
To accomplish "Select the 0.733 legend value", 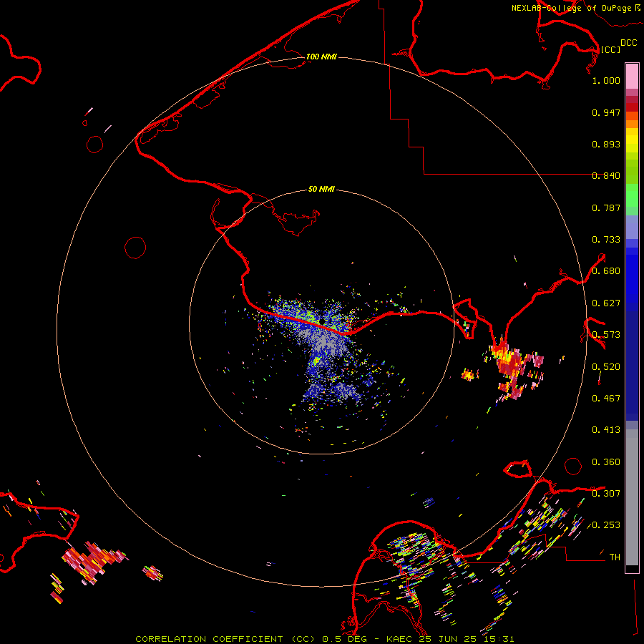I will 606,240.
